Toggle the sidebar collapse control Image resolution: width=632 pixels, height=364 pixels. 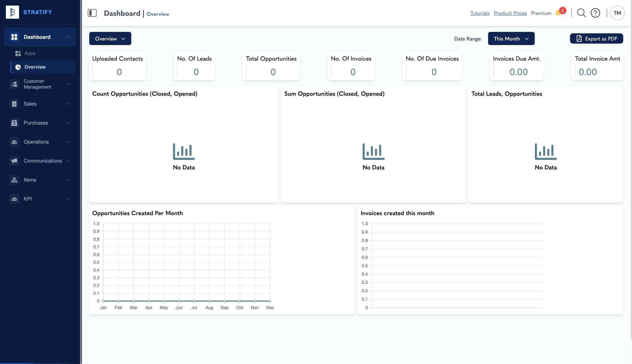92,13
